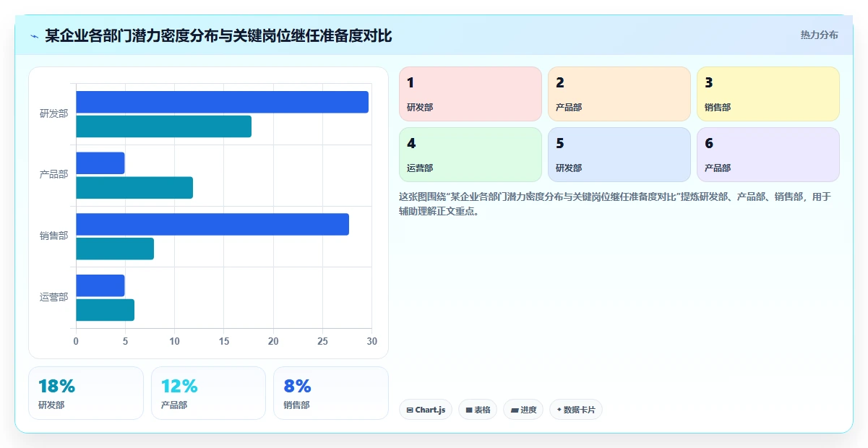Image resolution: width=868 pixels, height=448 pixels.
Task: Click the blue 销售部 bar in chart
Action: 212,224
